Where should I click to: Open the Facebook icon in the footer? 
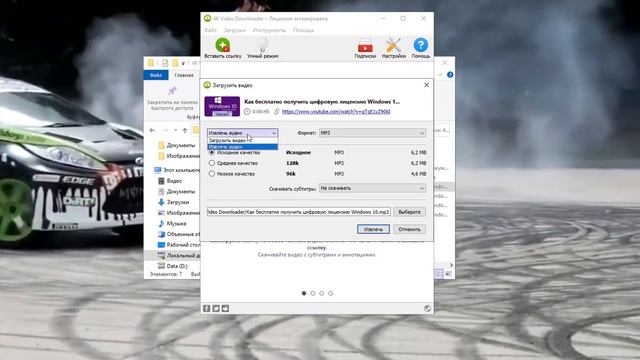tap(207, 308)
